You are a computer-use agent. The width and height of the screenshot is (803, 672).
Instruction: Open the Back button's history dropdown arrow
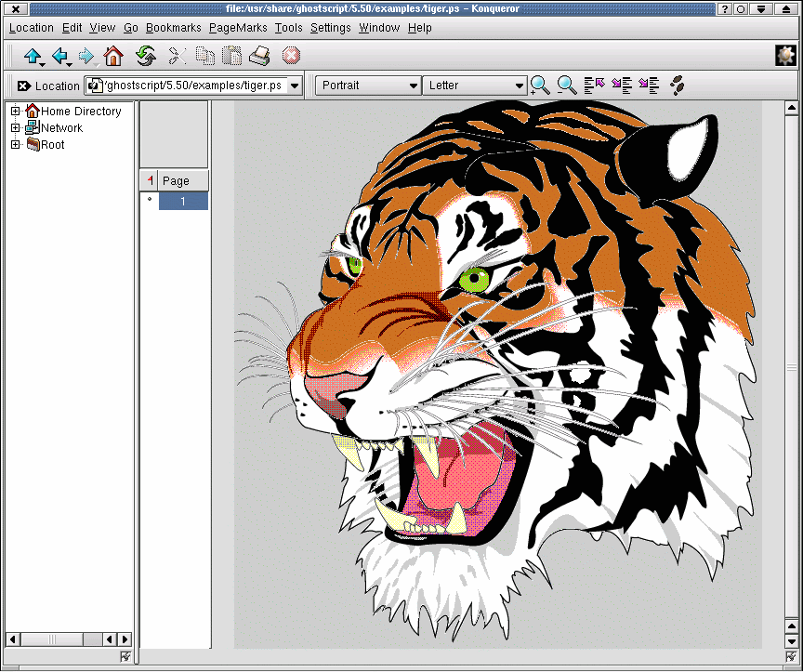(x=69, y=64)
